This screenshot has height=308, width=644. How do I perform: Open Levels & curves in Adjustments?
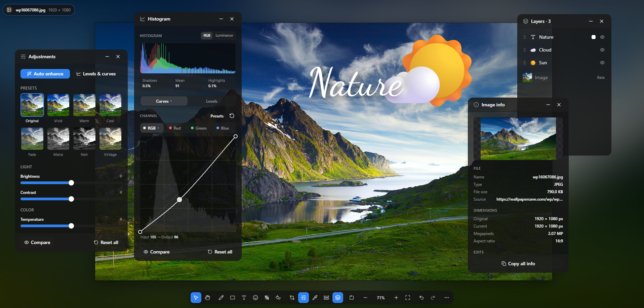coord(96,74)
